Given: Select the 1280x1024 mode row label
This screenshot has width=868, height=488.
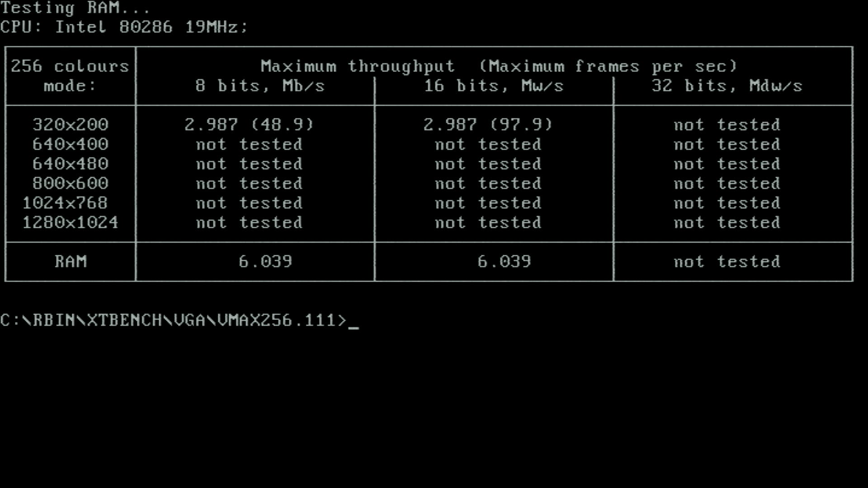Looking at the screenshot, I should [x=71, y=222].
